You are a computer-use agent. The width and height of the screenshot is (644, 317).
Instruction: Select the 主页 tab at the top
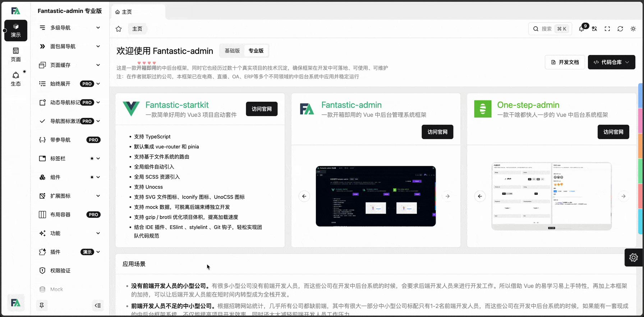(138, 12)
